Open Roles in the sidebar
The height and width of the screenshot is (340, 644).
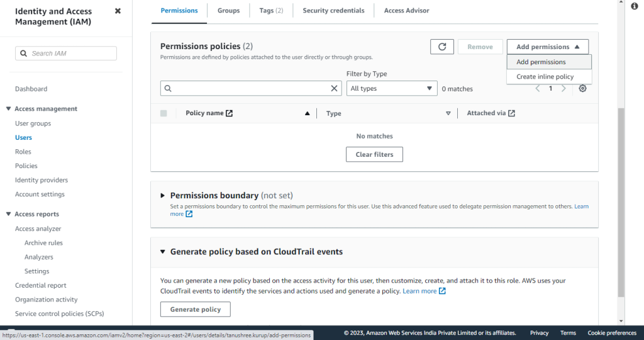(23, 152)
